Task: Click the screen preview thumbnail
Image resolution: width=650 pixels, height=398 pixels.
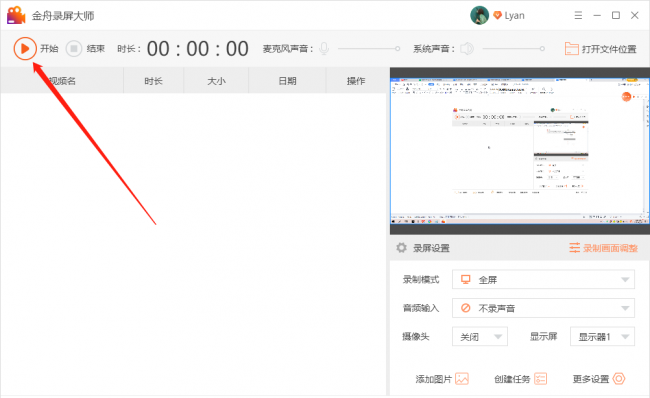Action: coord(519,151)
